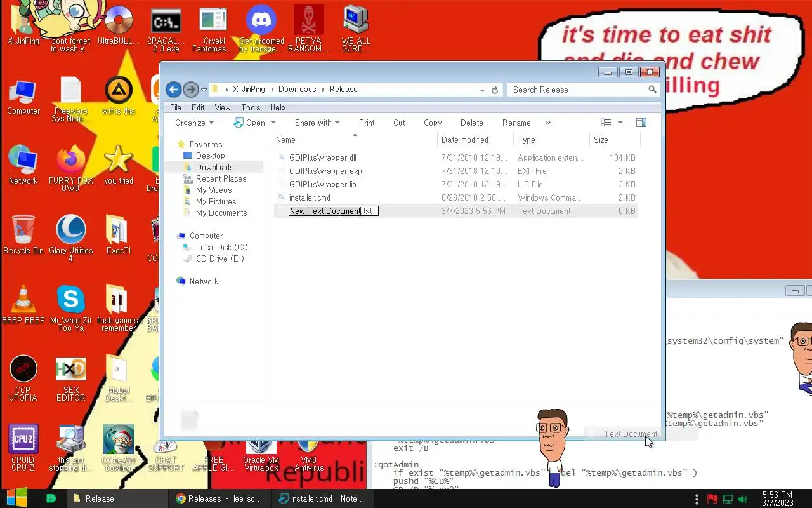Refresh the Release folder view
This screenshot has width=812, height=508.
pos(495,90)
